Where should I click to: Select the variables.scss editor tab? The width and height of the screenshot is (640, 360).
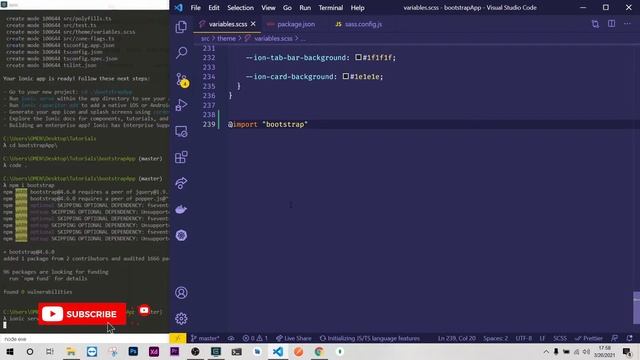[227, 24]
